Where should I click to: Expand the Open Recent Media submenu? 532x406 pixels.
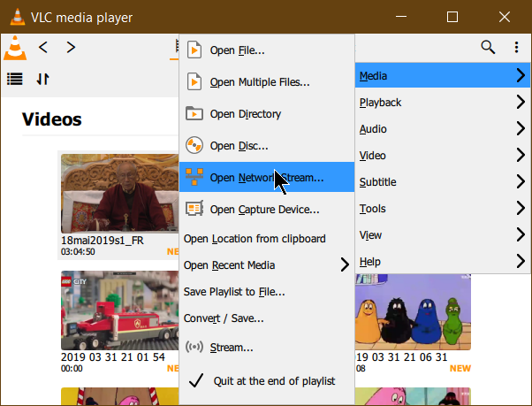[344, 265]
